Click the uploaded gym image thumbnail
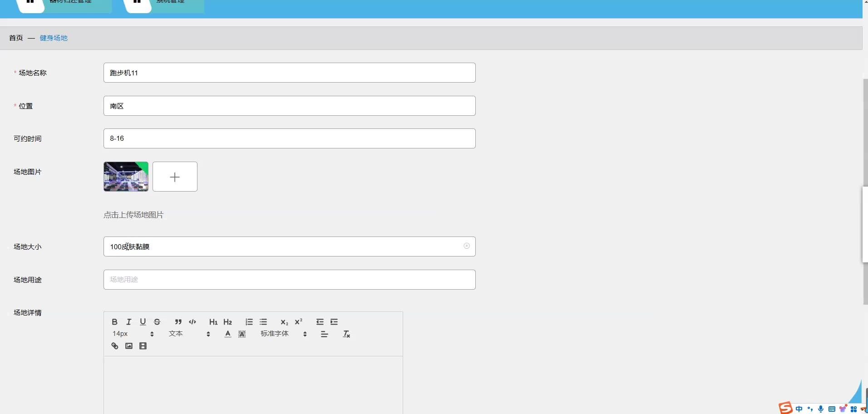Image resolution: width=868 pixels, height=414 pixels. click(126, 177)
